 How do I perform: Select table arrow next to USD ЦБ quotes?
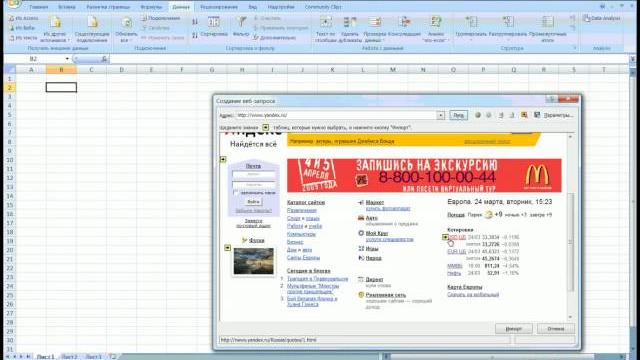[x=445, y=237]
